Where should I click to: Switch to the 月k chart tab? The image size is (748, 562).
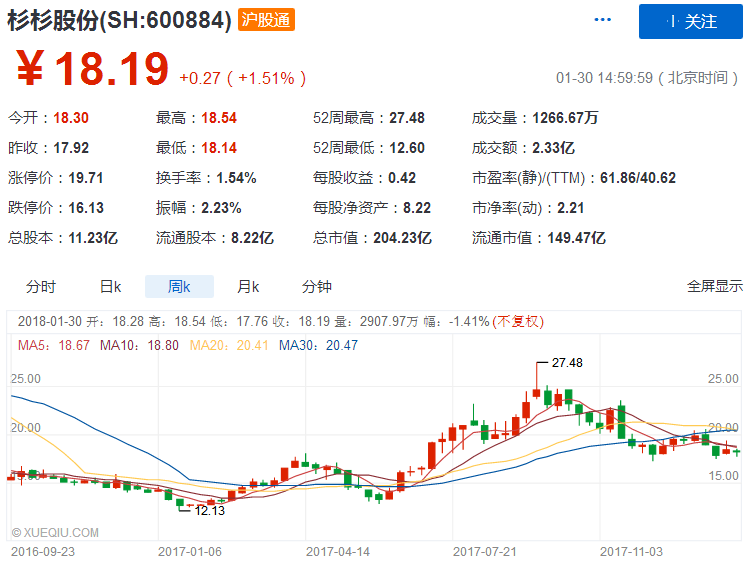pos(248,287)
